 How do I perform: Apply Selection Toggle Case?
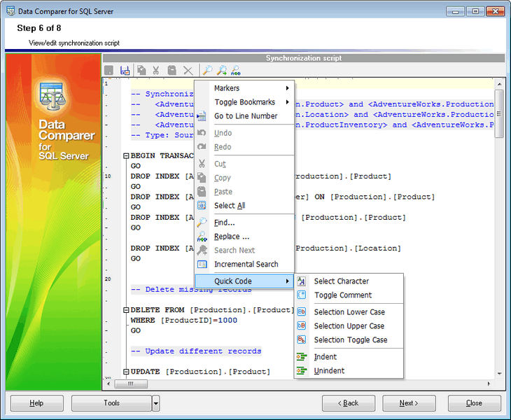click(x=349, y=339)
